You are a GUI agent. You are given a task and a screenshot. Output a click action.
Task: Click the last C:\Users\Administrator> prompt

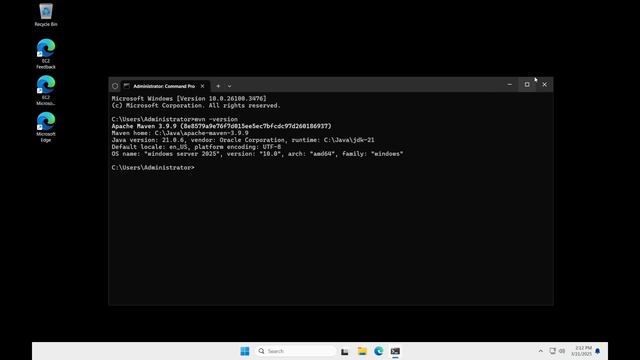click(x=153, y=168)
